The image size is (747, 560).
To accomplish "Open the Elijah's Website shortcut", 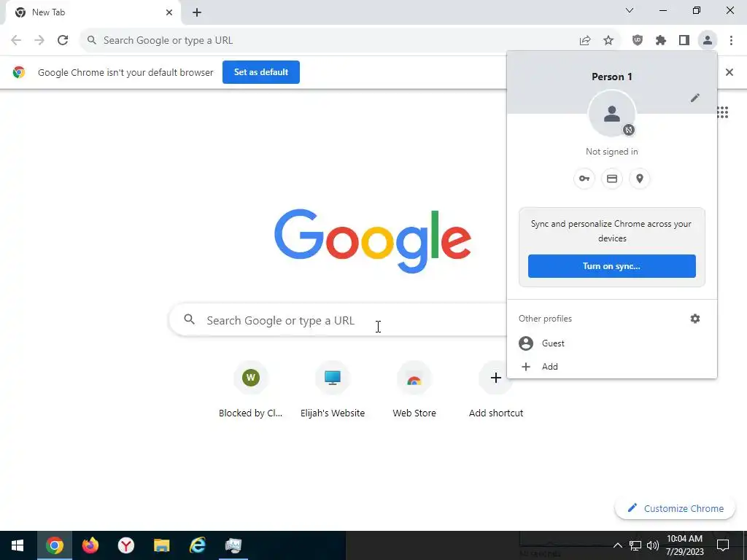I will point(333,389).
